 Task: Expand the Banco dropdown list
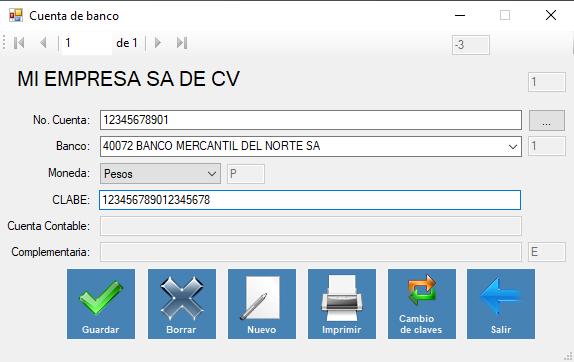coord(512,146)
